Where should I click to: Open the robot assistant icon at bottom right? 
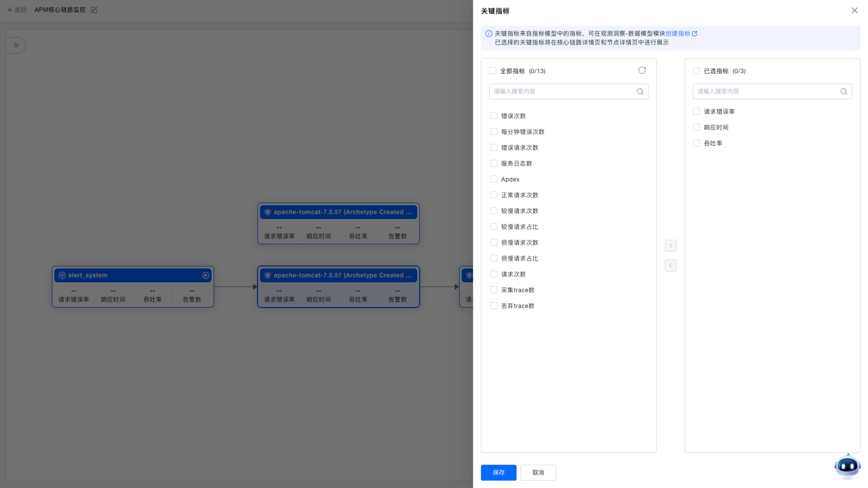[x=847, y=466]
